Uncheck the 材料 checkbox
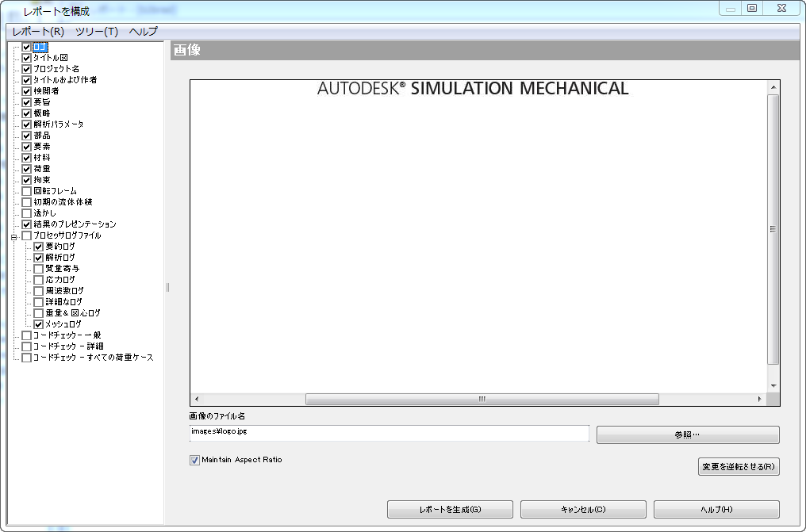This screenshot has width=806, height=532. pyautogui.click(x=27, y=158)
